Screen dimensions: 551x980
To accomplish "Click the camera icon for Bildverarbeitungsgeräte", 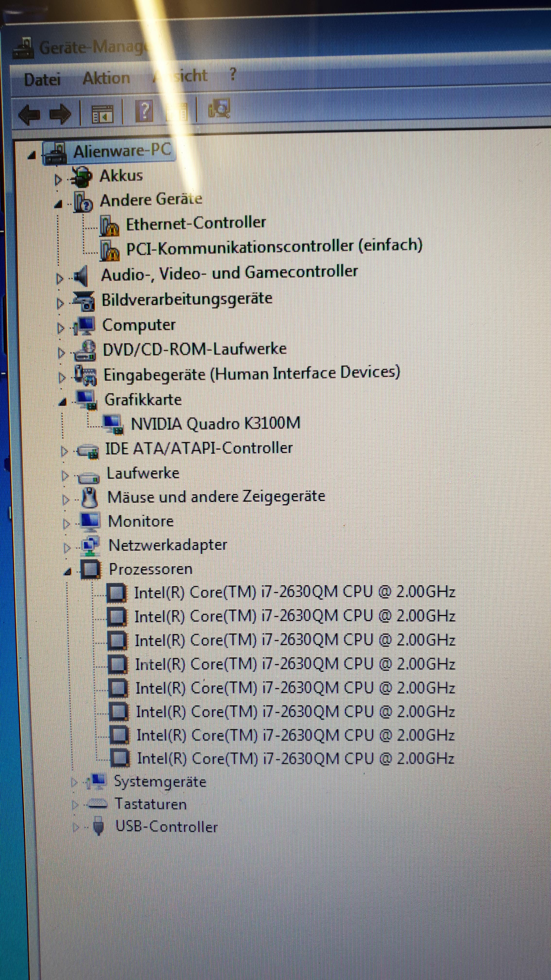I will tap(84, 301).
